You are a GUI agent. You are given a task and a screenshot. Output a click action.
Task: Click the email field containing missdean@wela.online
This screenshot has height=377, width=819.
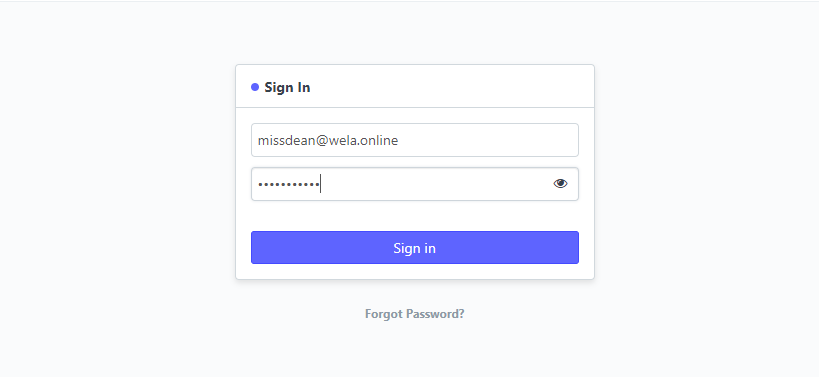[415, 140]
